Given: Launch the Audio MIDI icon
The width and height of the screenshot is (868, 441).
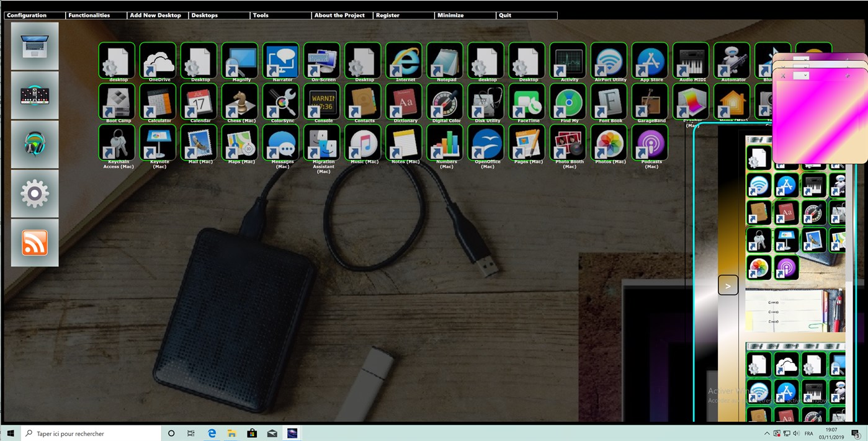Looking at the screenshot, I should (691, 60).
